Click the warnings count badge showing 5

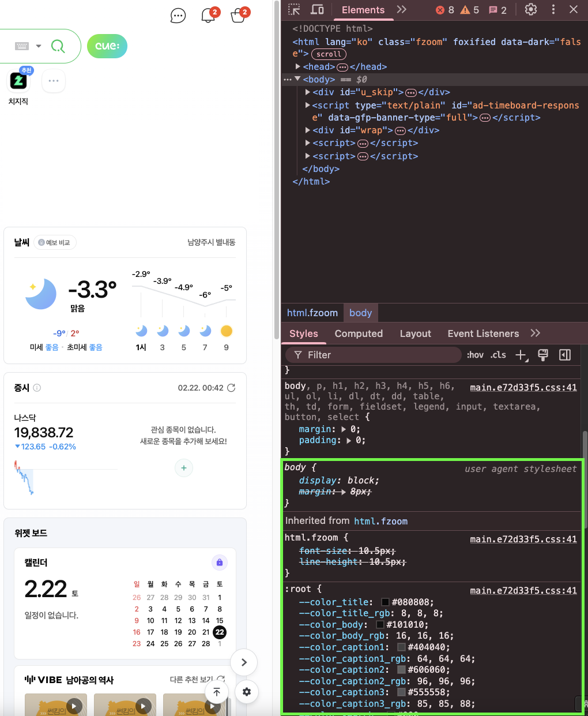(x=470, y=10)
